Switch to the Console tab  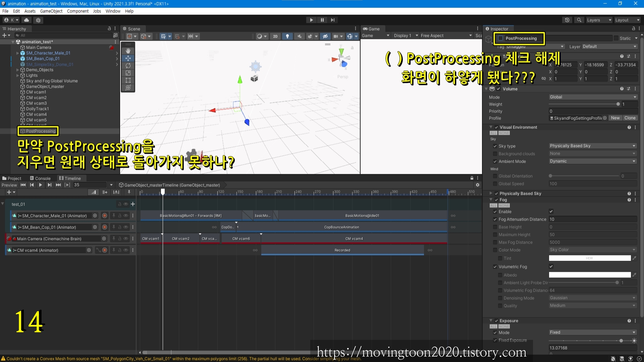tap(40, 178)
